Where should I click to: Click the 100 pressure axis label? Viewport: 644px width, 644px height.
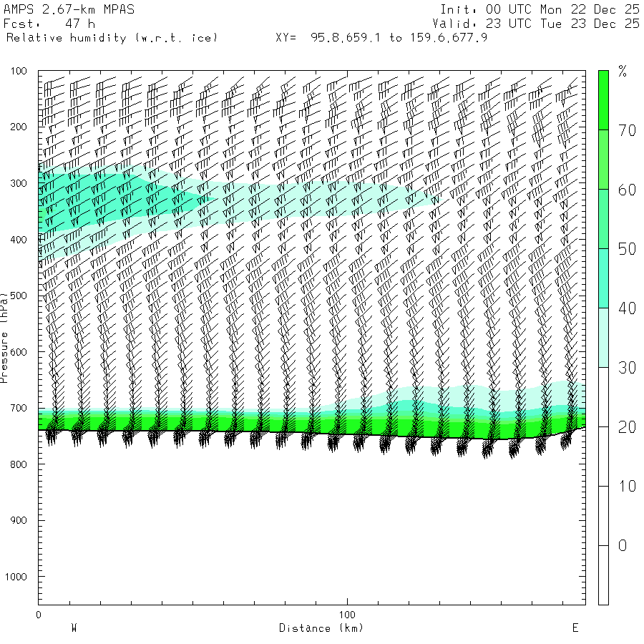tap(19, 71)
